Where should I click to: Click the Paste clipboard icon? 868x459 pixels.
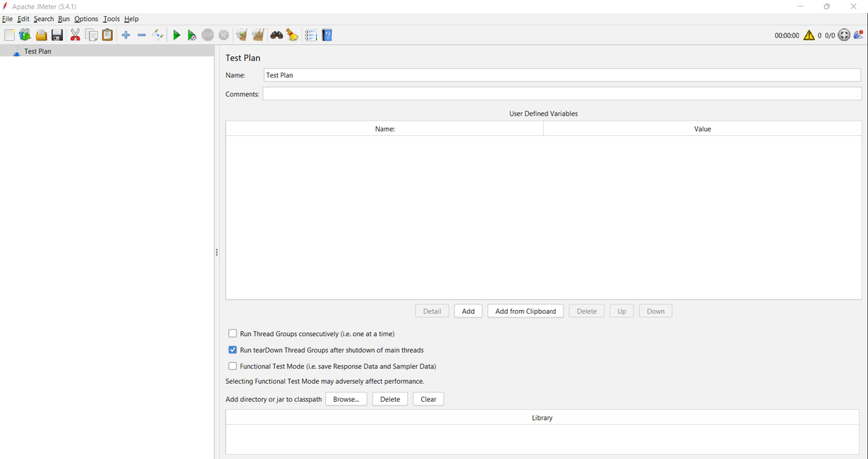coord(107,35)
